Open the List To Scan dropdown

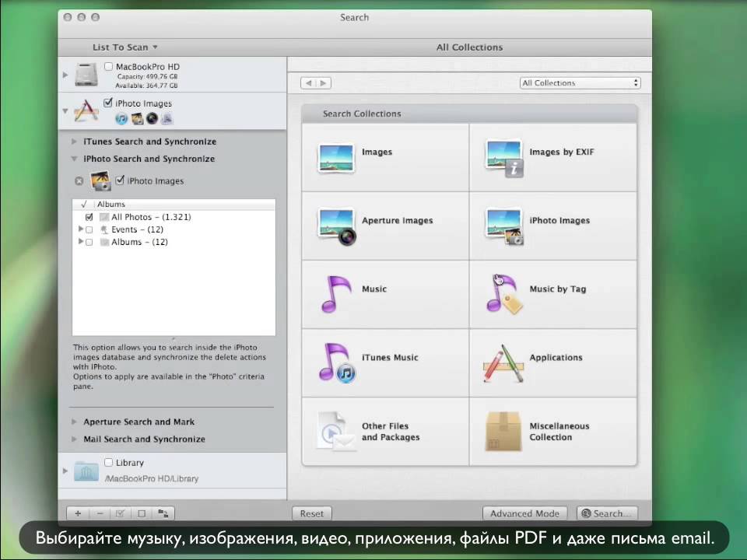(x=124, y=47)
